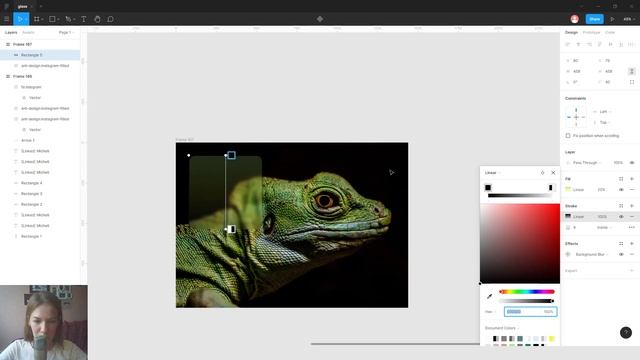
Task: Open the Pass Through blend mode dropdown
Action: pos(587,162)
